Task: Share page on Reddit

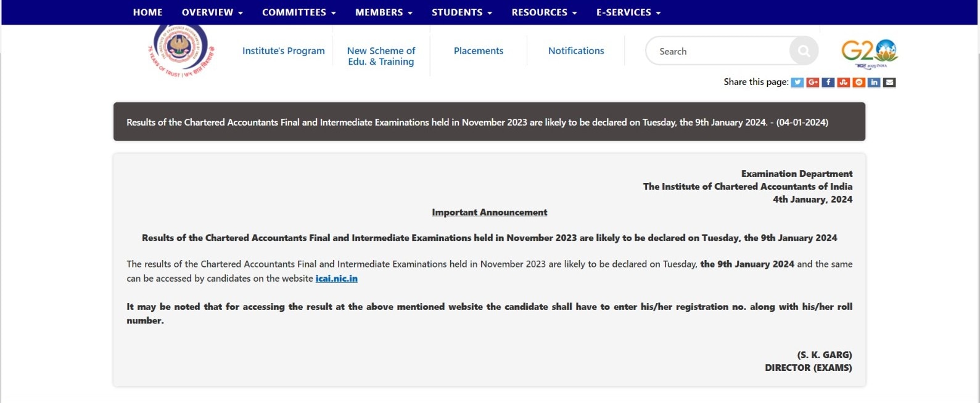Action: 859,83
